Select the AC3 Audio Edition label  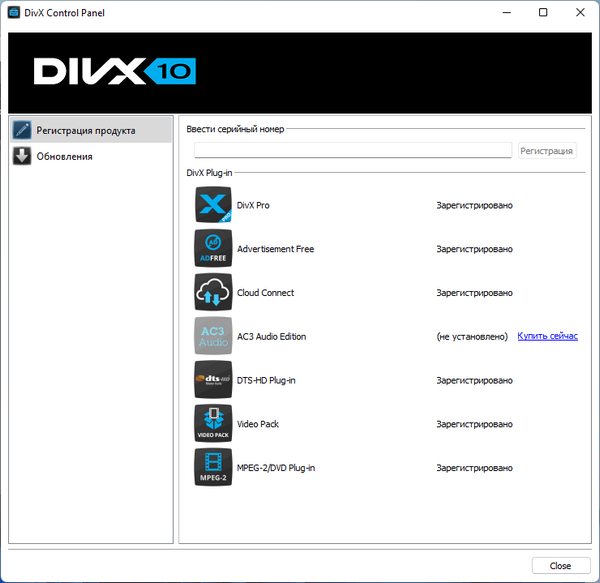click(x=271, y=337)
